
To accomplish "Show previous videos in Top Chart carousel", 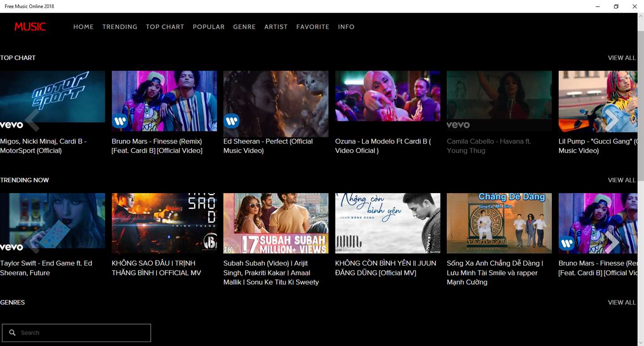I will [32, 119].
